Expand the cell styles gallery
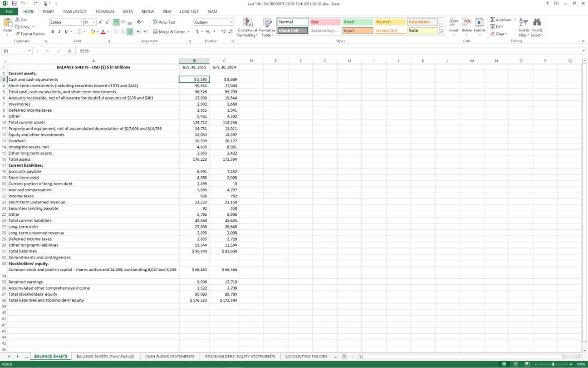This screenshot has height=368, width=588. coord(441,33)
